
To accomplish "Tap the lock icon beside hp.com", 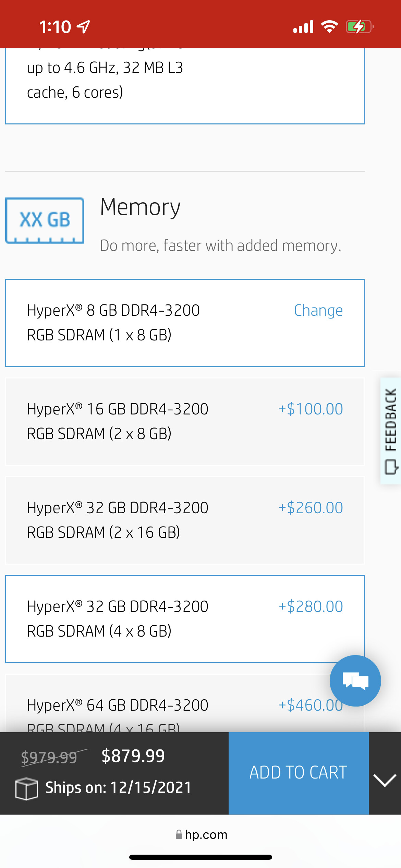I will tap(179, 834).
